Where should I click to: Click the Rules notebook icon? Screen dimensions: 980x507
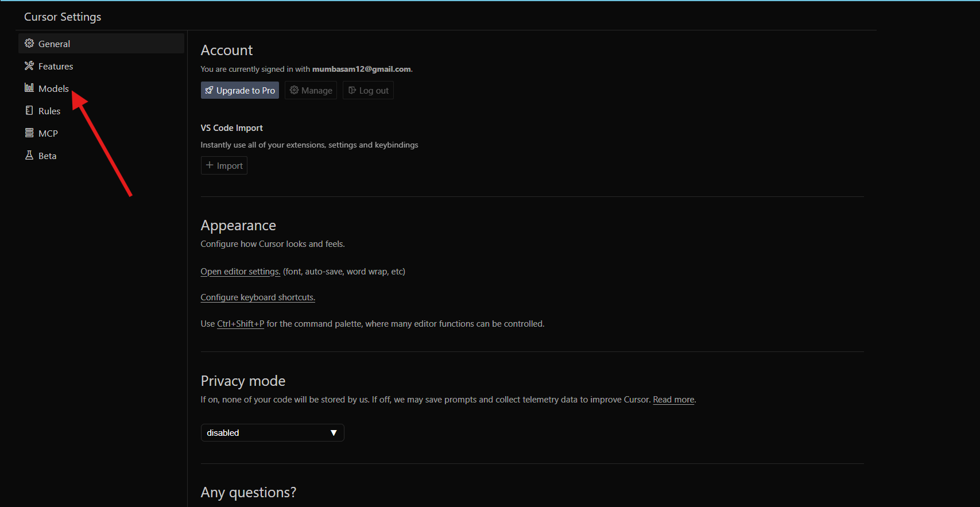tap(29, 110)
